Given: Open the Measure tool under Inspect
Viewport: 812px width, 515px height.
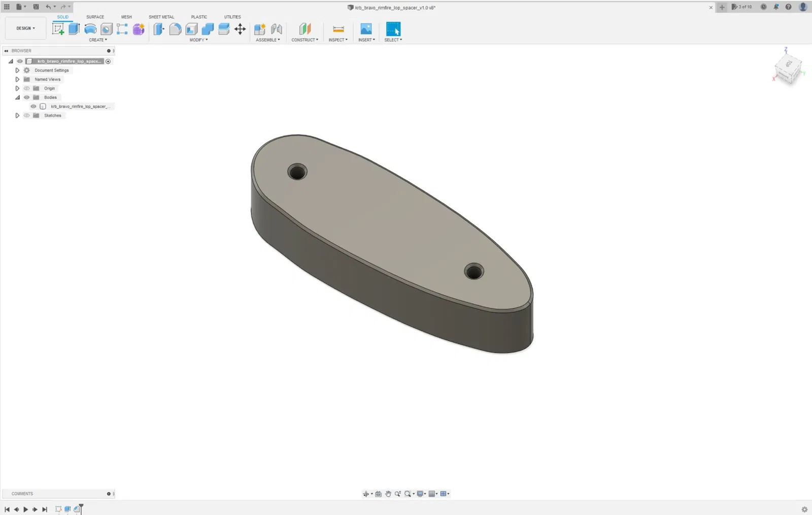Looking at the screenshot, I should [x=339, y=29].
